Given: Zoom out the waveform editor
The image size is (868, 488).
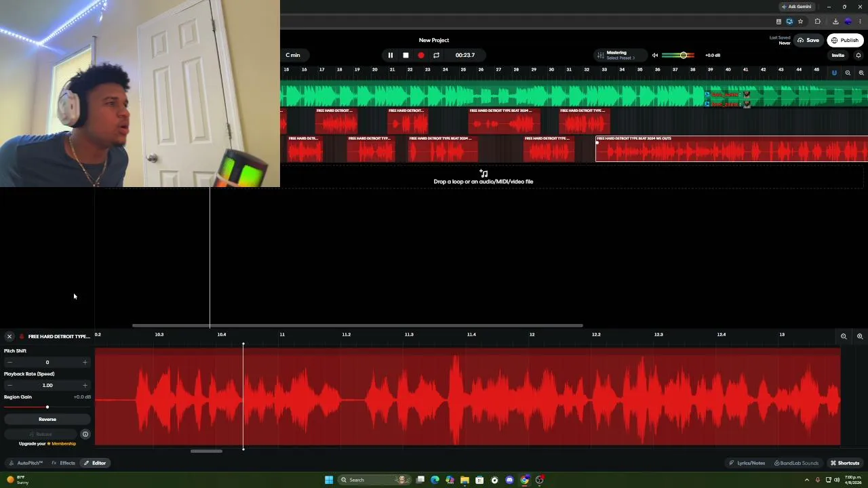Looking at the screenshot, I should pos(844,336).
